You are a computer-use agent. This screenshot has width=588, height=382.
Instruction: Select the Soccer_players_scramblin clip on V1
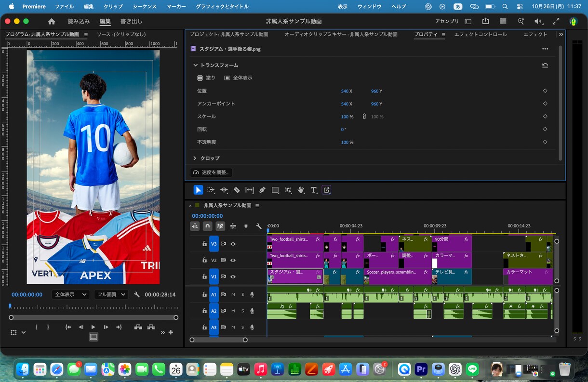[397, 277]
